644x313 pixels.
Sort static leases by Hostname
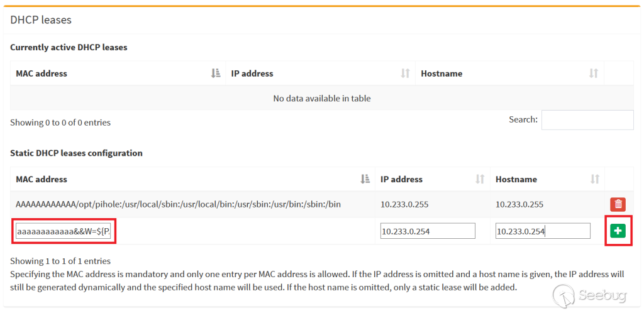point(548,179)
